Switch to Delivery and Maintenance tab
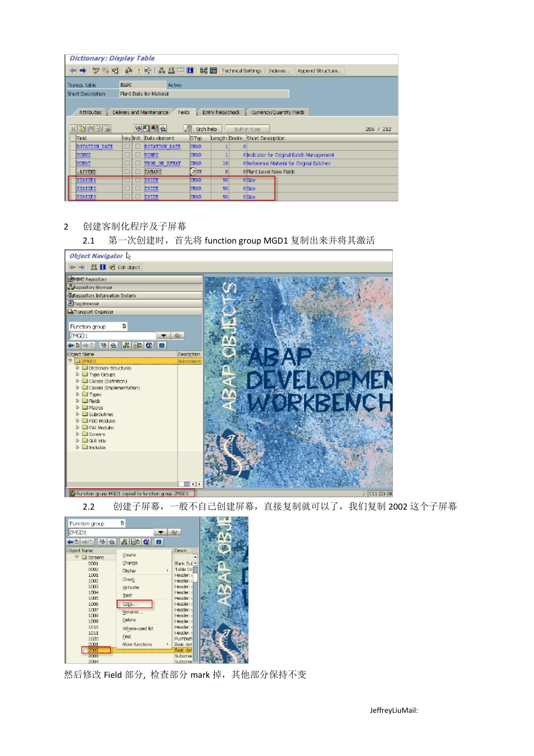Image resolution: width=534 pixels, height=756 pixels. pyautogui.click(x=140, y=112)
